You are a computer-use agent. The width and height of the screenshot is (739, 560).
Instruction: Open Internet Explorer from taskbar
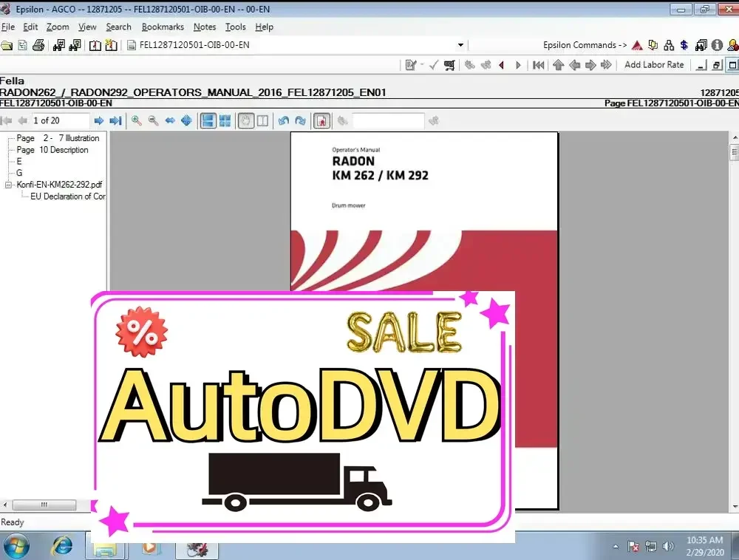62,547
